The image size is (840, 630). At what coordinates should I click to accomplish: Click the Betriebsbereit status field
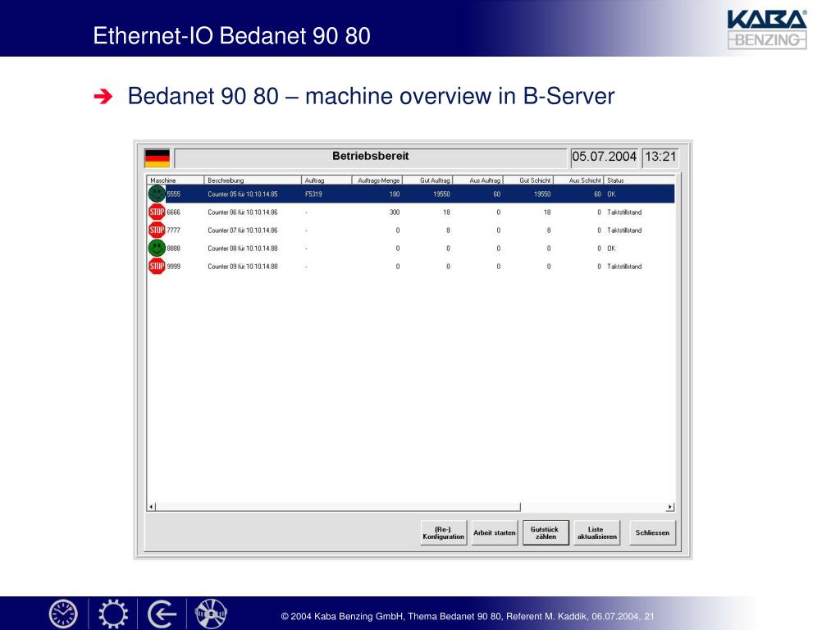click(x=370, y=157)
